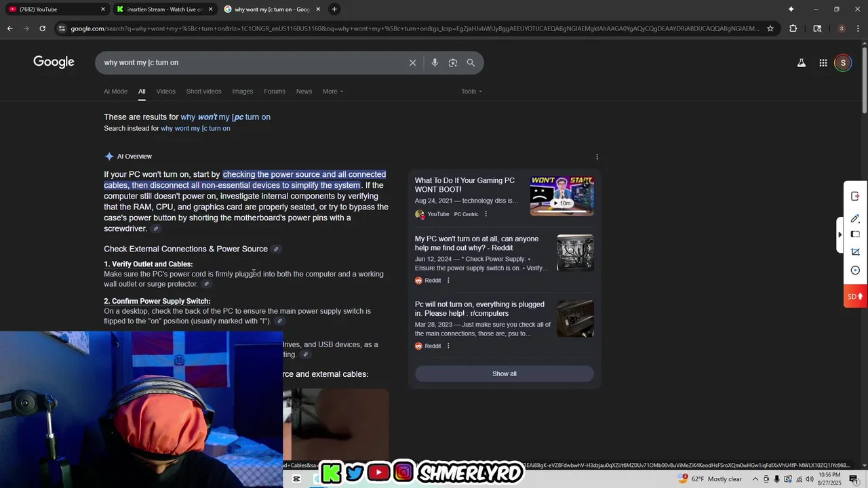Open taskbar clock showing 10:56 PM

coord(830,479)
